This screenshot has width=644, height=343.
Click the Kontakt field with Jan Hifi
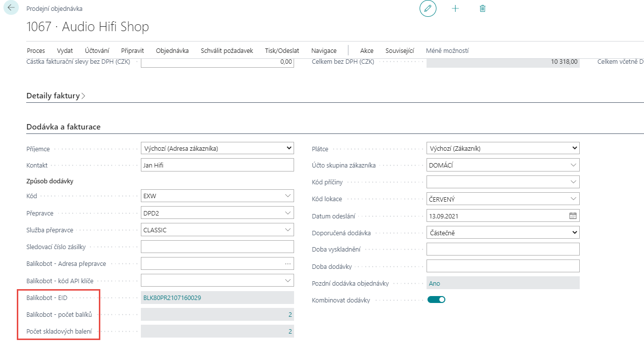pos(217,165)
